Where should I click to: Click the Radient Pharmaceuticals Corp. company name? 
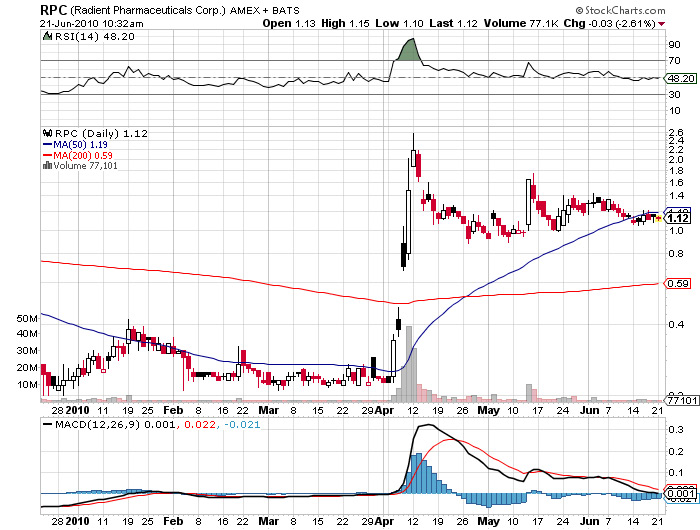pyautogui.click(x=148, y=10)
